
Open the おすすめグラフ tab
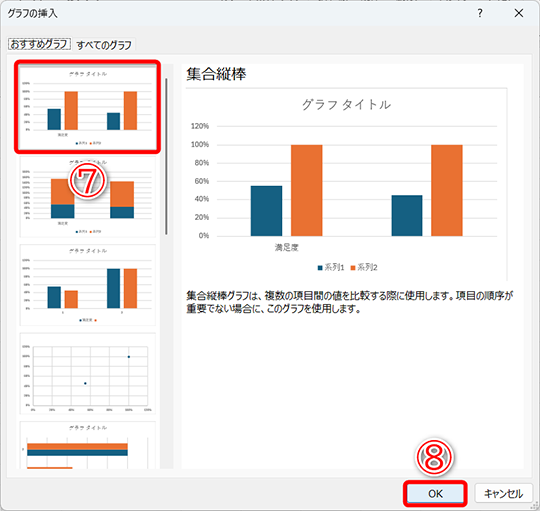(39, 44)
